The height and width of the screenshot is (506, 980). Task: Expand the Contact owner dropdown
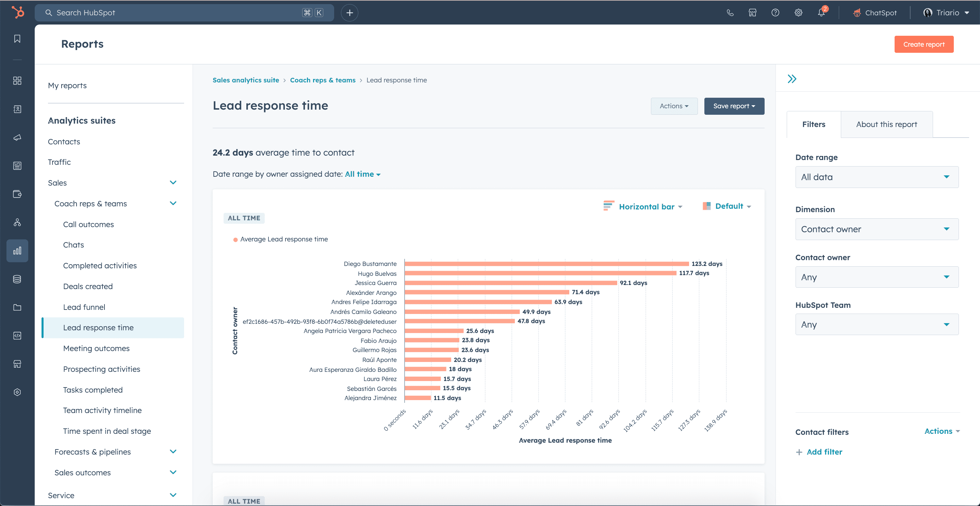(876, 276)
